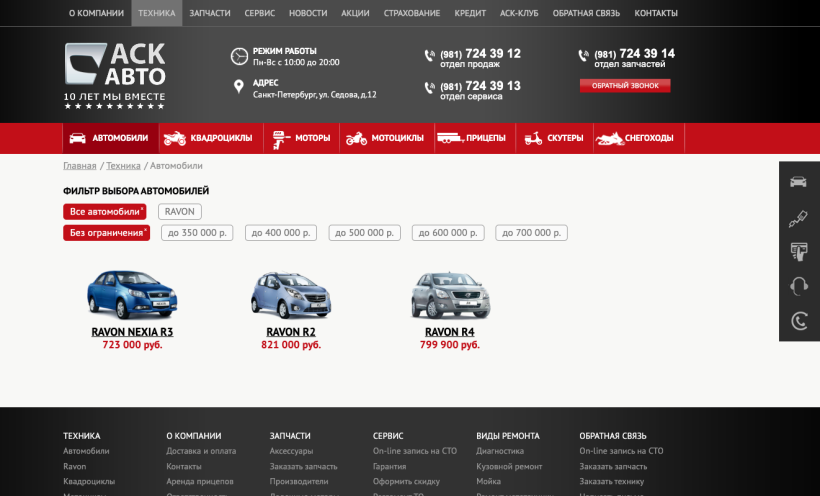820x496 pixels.
Task: Open the RAVON NEXIA R3 title link
Action: pos(132,332)
